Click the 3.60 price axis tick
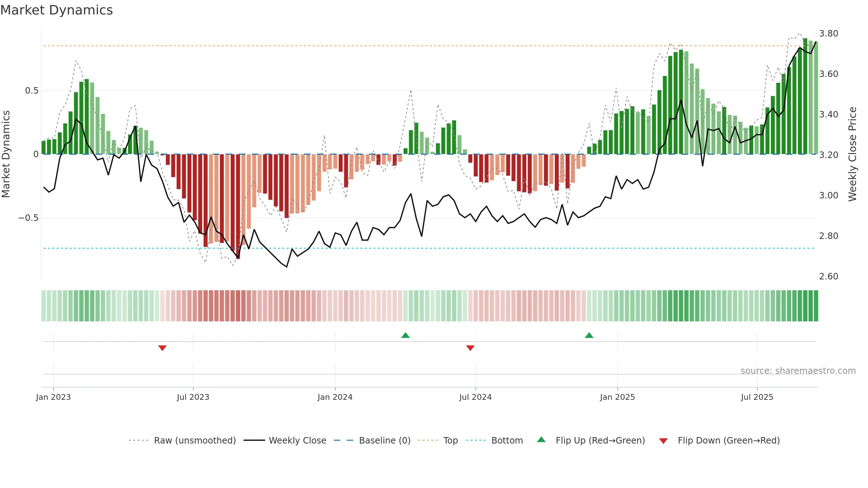This screenshot has height=488, width=868. coord(829,74)
